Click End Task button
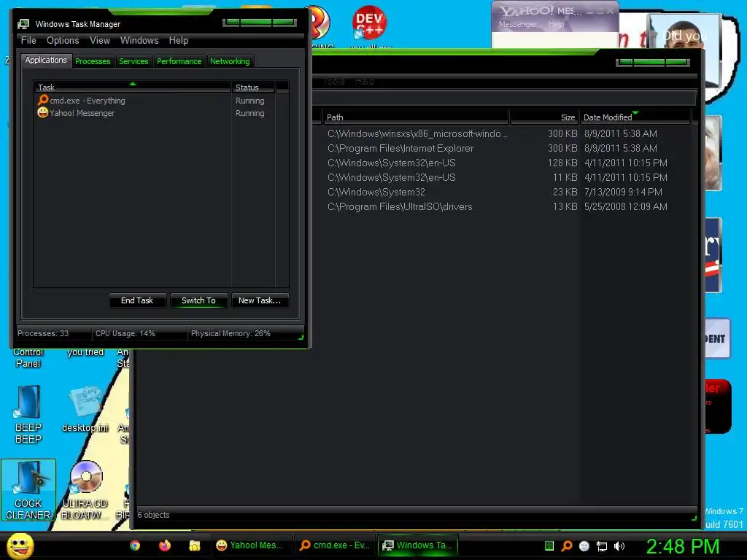The width and height of the screenshot is (747, 560). pos(137,300)
